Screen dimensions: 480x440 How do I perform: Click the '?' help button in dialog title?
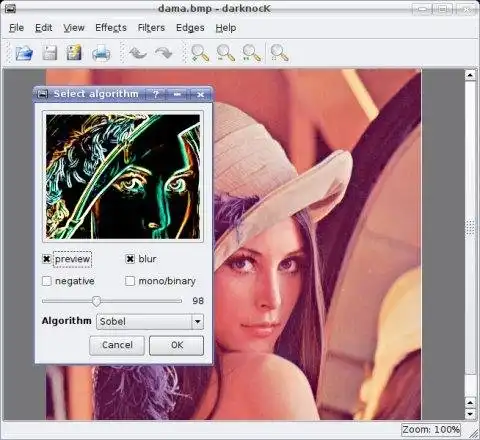156,94
